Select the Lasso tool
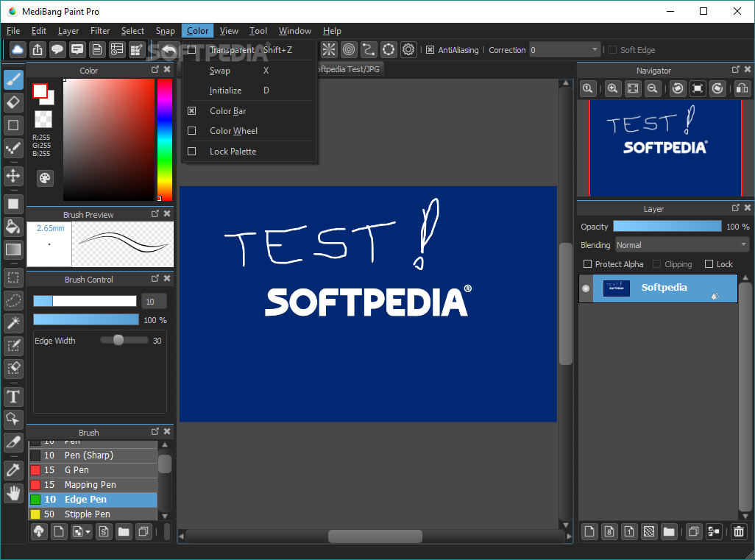The image size is (755, 560). (13, 300)
